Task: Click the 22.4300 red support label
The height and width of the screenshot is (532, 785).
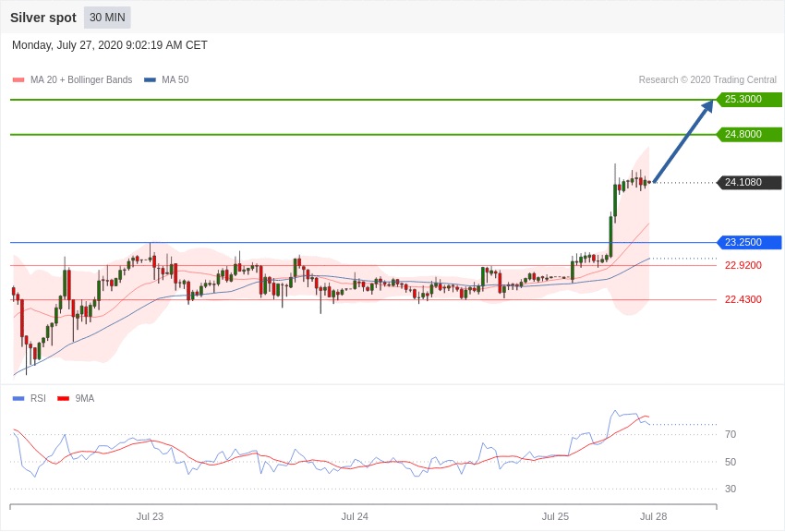Action: point(743,299)
